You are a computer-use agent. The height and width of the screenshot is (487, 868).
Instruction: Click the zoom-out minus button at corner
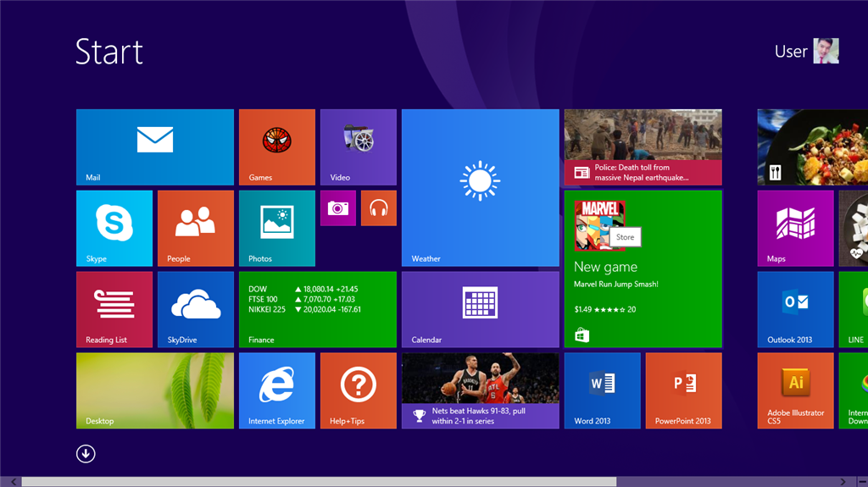click(x=862, y=482)
